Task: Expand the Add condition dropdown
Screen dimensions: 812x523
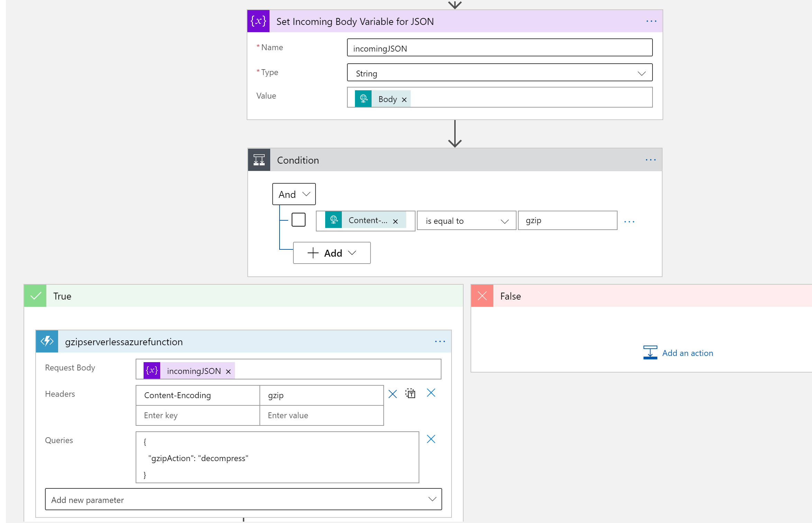Action: (332, 253)
